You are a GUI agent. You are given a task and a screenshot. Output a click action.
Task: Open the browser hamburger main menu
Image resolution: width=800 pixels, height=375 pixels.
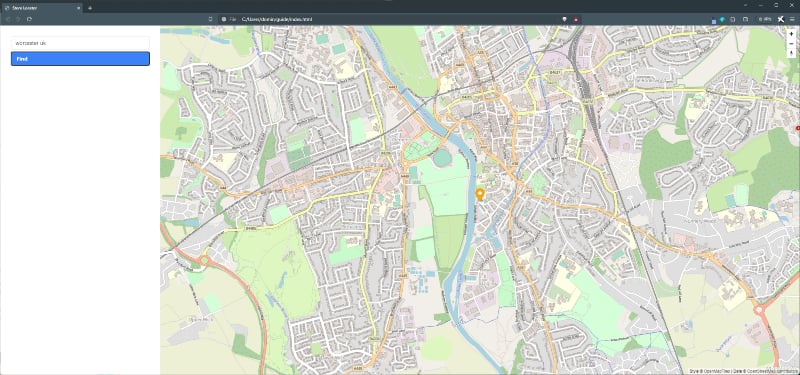792,19
